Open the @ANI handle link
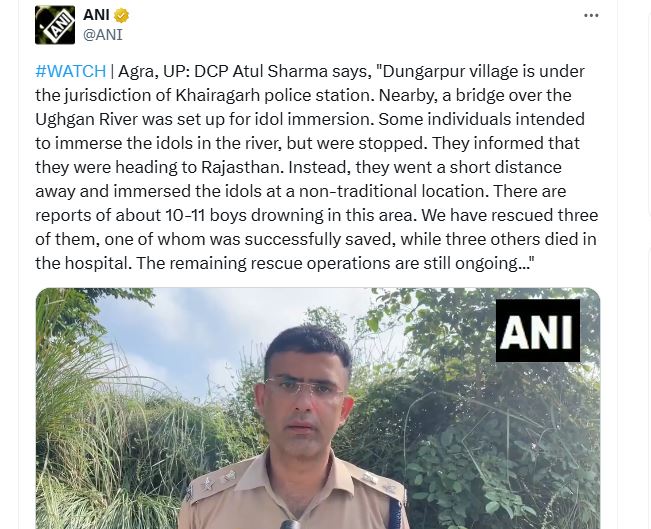Image resolution: width=651 pixels, height=529 pixels. (103, 34)
